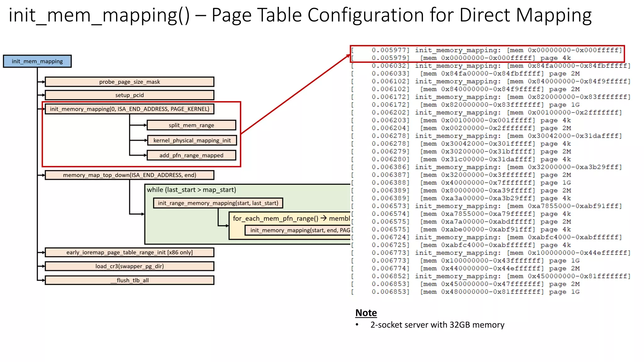Select init_range_memory_mapping(start, last_start) box

(218, 203)
